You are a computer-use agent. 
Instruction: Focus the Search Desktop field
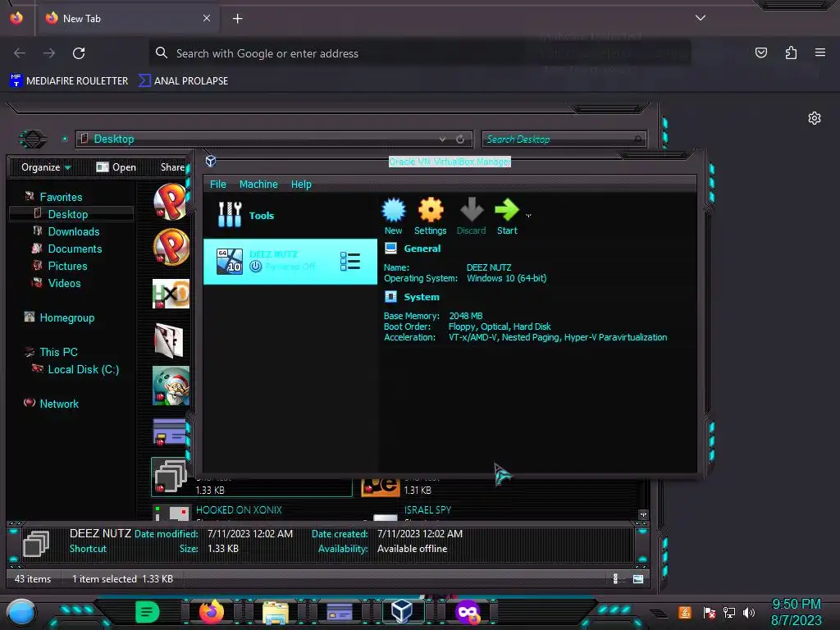tap(564, 139)
